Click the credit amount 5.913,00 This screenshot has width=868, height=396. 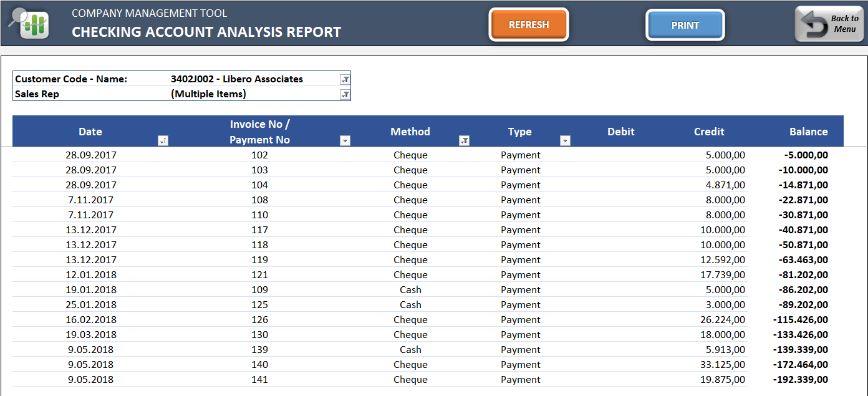click(725, 350)
